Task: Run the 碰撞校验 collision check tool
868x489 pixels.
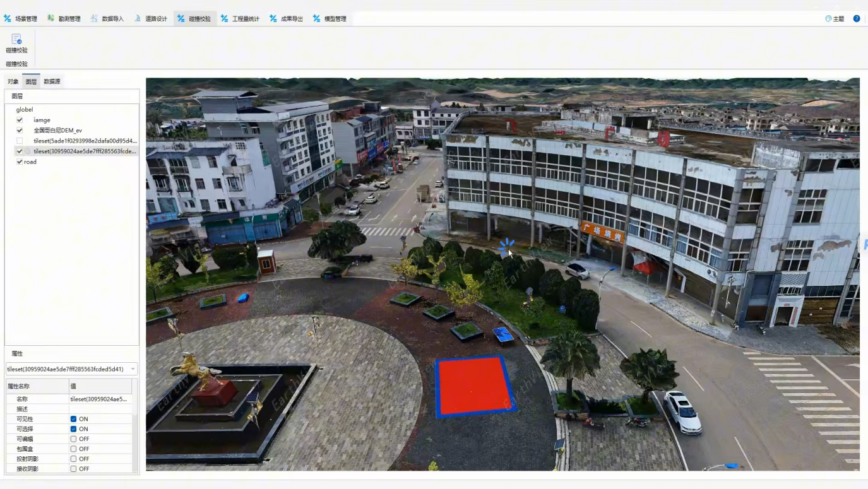Action: click(x=16, y=43)
